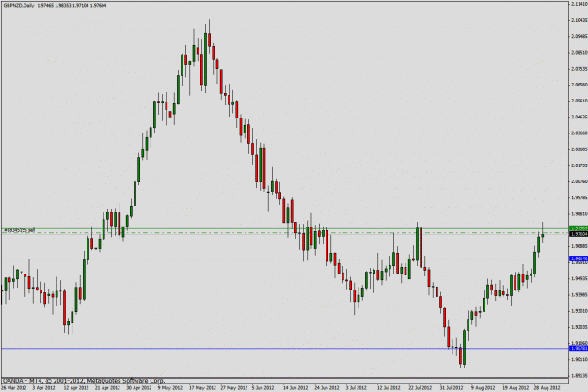Click the lower blue price tag on axis
The image size is (588, 392).
point(579,348)
